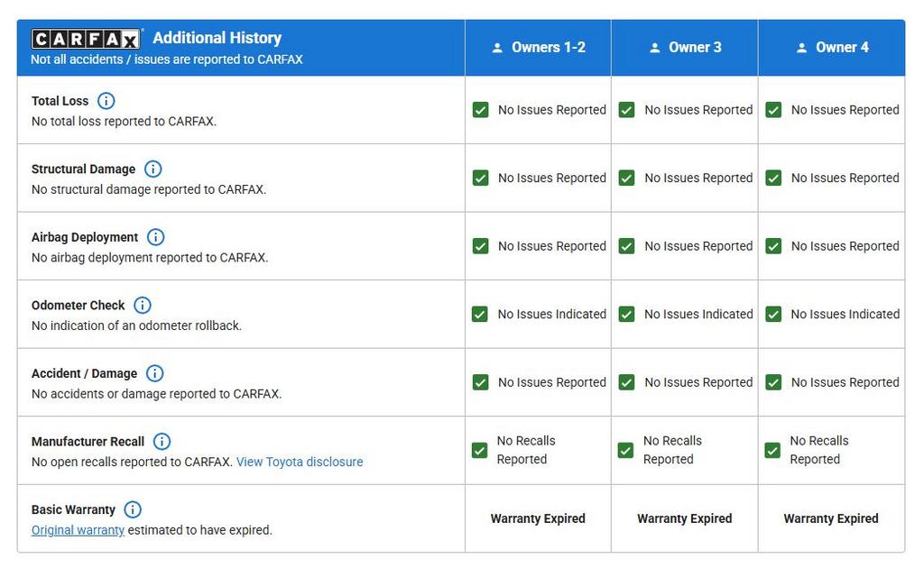Click the CARFAX logo in the header

tap(87, 39)
